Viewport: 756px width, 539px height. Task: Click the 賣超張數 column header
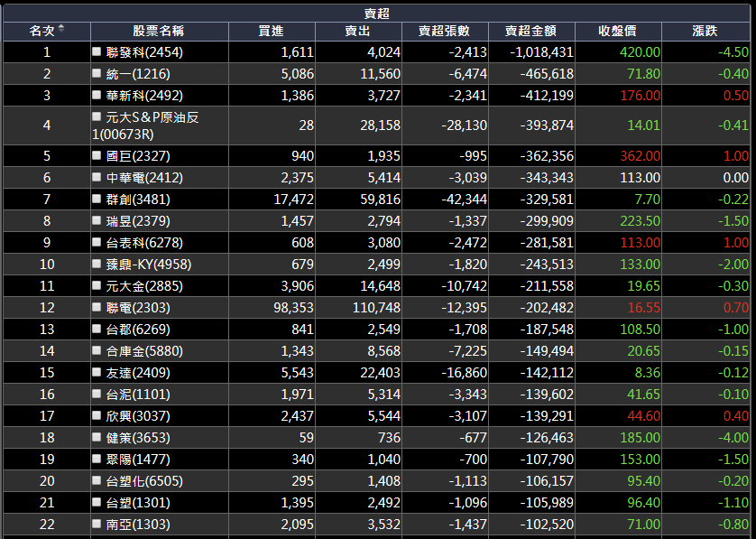(445, 32)
